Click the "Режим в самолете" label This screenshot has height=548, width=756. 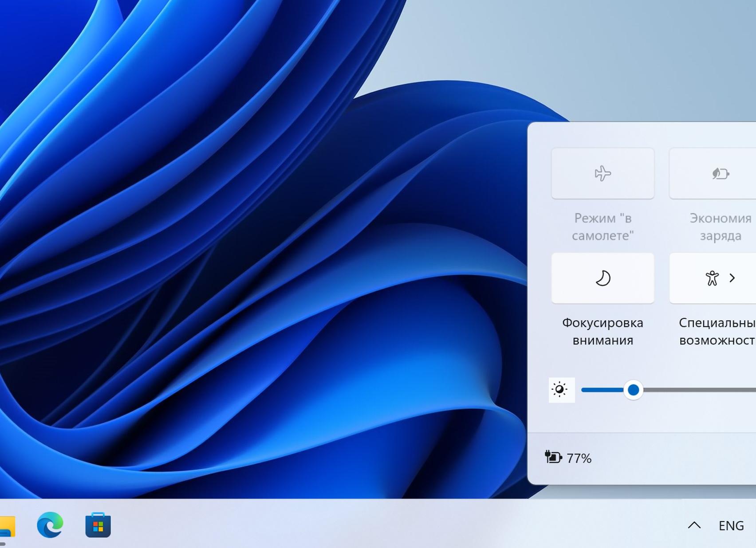602,227
